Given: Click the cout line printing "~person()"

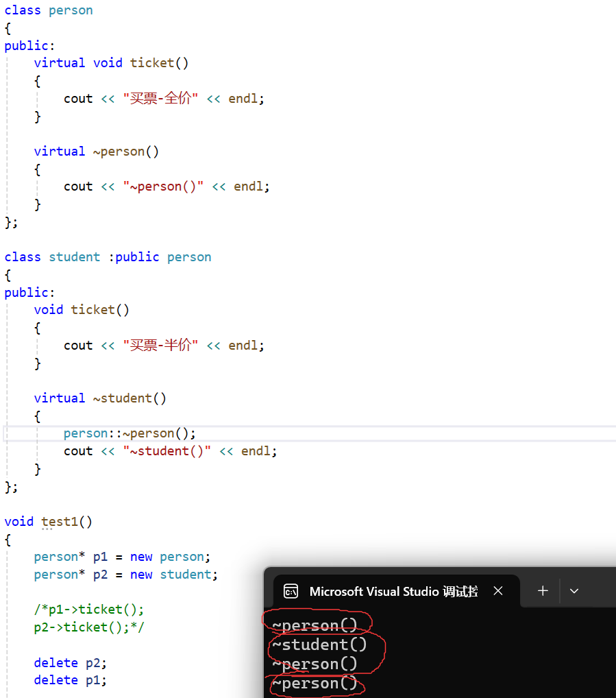Looking at the screenshot, I should (x=167, y=186).
